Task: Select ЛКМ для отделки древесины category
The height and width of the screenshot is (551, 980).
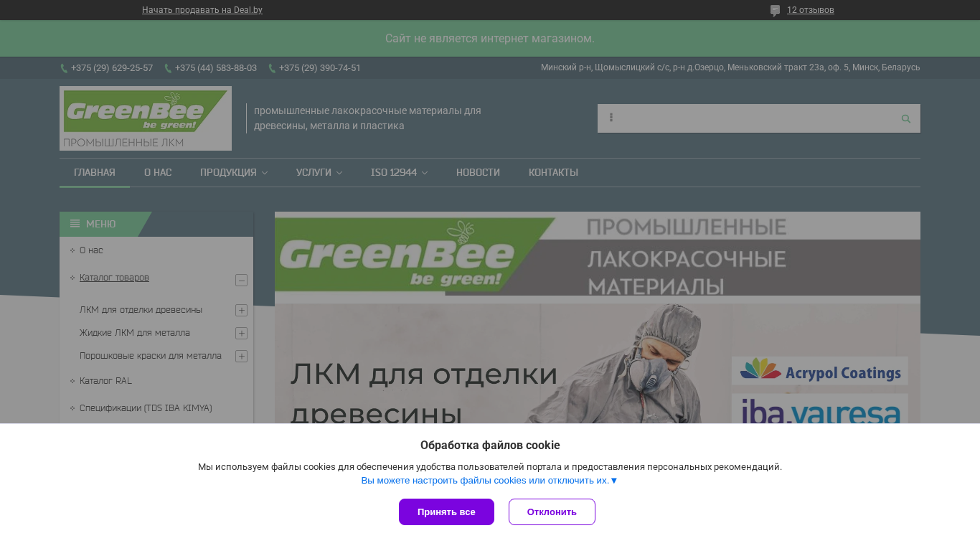Action: [141, 310]
